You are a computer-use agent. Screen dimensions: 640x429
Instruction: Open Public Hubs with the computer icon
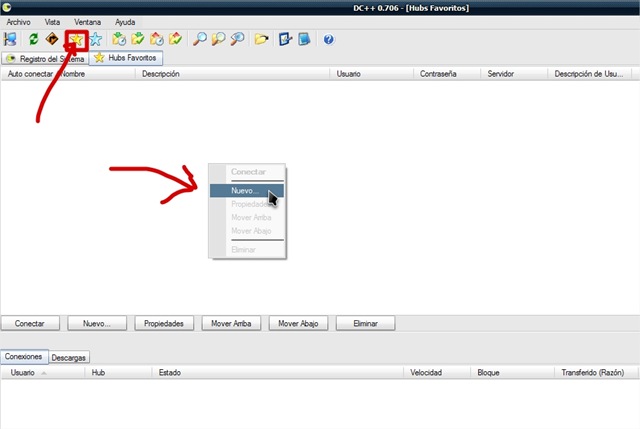pos(10,39)
